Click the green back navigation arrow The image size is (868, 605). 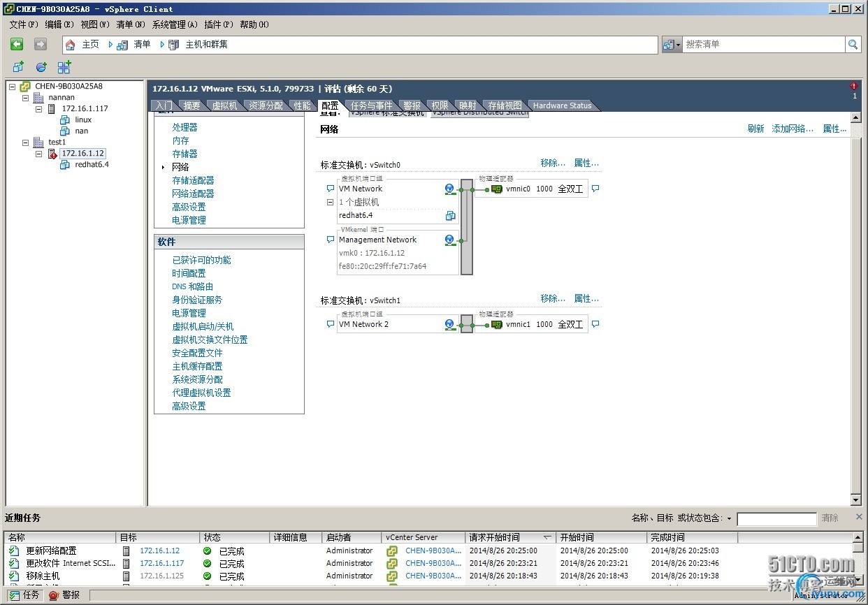17,44
